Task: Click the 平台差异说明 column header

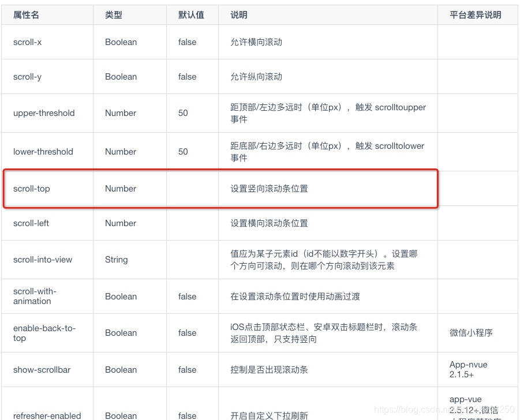Action: [x=475, y=15]
